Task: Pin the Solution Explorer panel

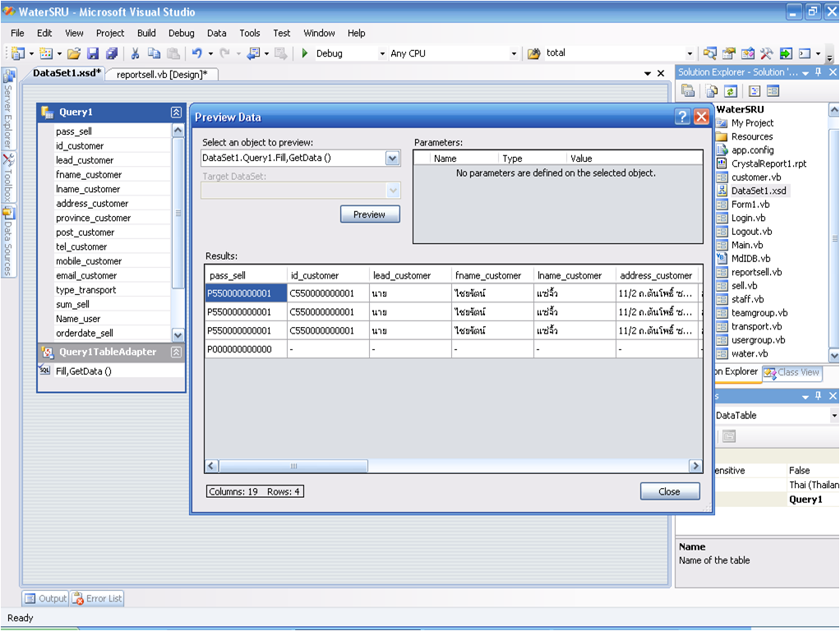Action: coord(818,71)
